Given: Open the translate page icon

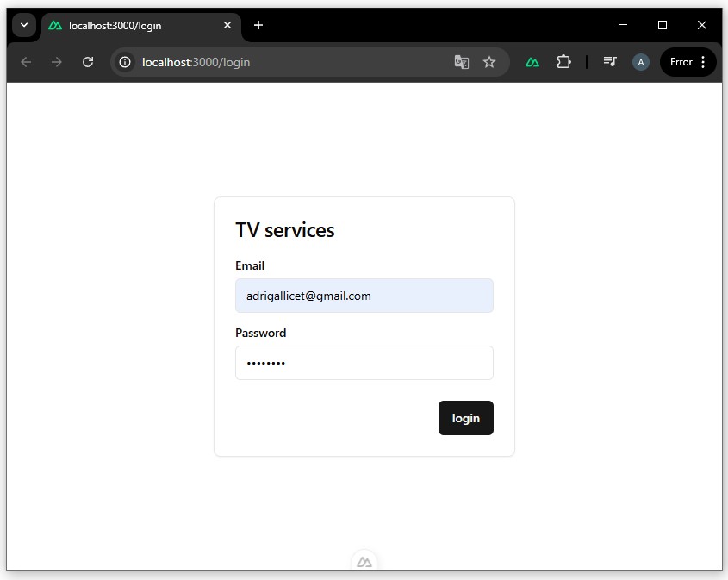Looking at the screenshot, I should 462,62.
